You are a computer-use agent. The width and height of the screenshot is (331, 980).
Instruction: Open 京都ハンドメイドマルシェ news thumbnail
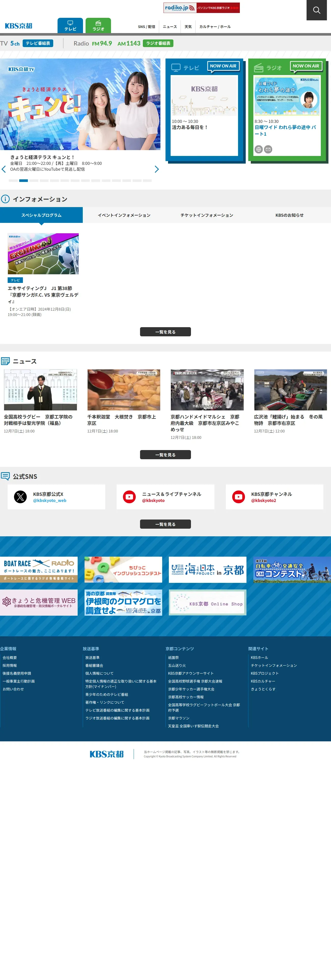[207, 390]
